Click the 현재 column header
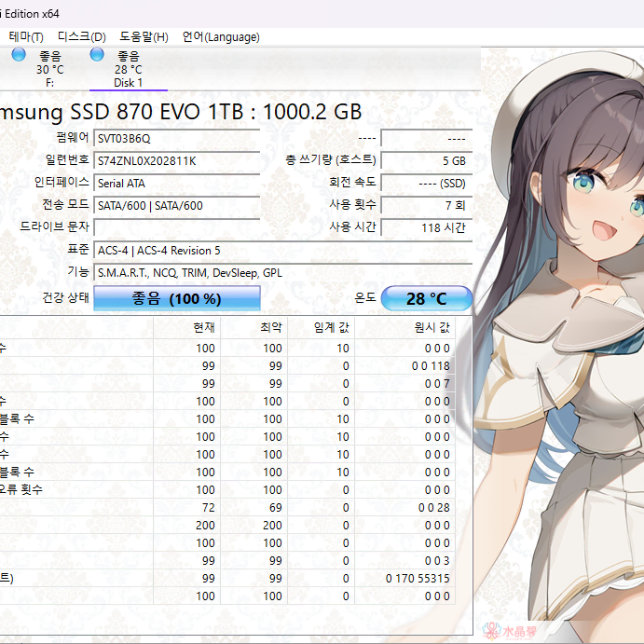Screen dimensions: 644x644 (x=187, y=327)
